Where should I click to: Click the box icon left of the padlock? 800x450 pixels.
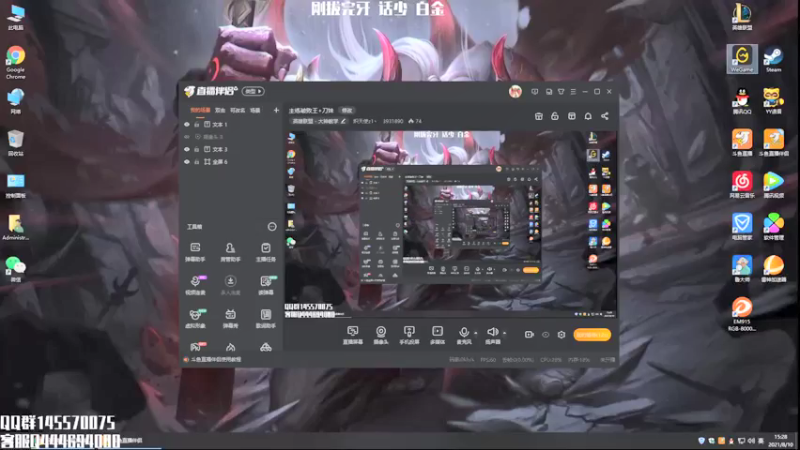538,116
